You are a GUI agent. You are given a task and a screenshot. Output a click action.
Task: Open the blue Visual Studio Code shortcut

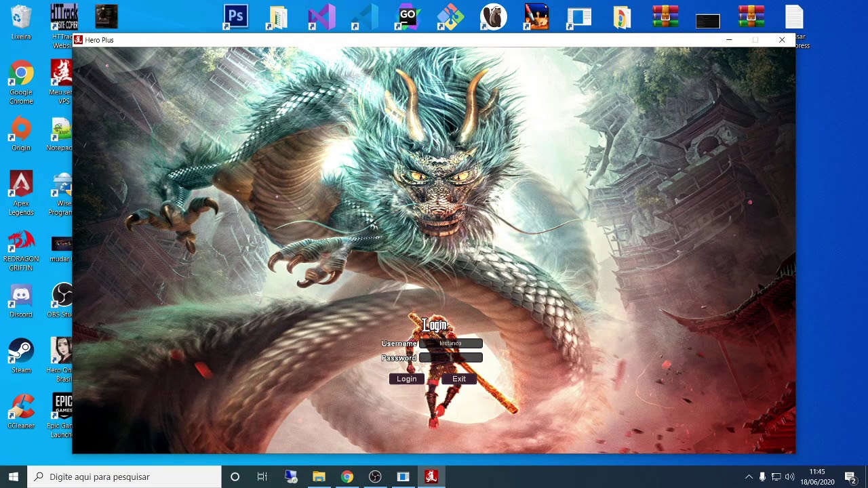365,17
